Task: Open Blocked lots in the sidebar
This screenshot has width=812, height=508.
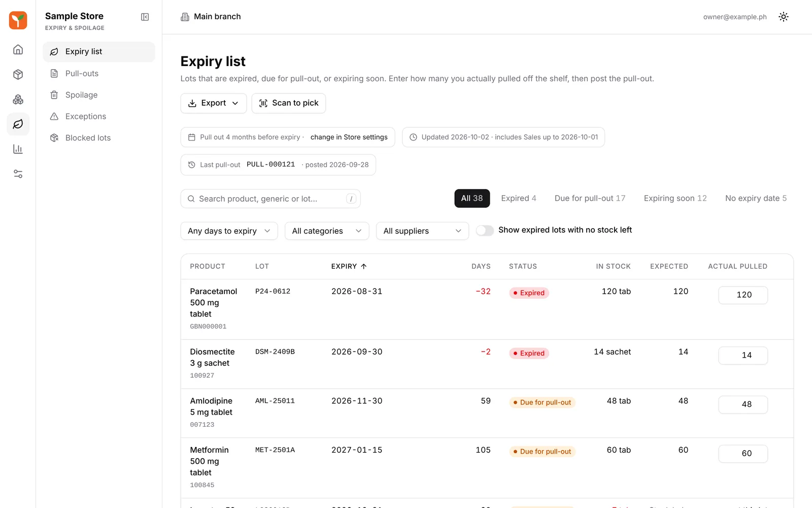Action: (99, 138)
